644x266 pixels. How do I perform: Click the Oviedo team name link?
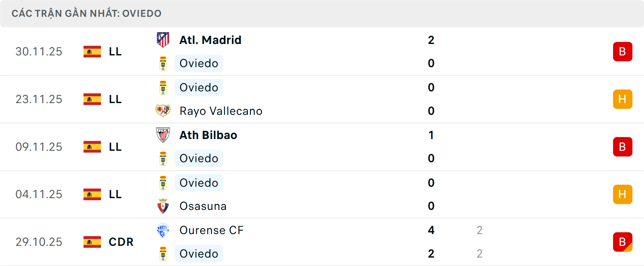199,63
